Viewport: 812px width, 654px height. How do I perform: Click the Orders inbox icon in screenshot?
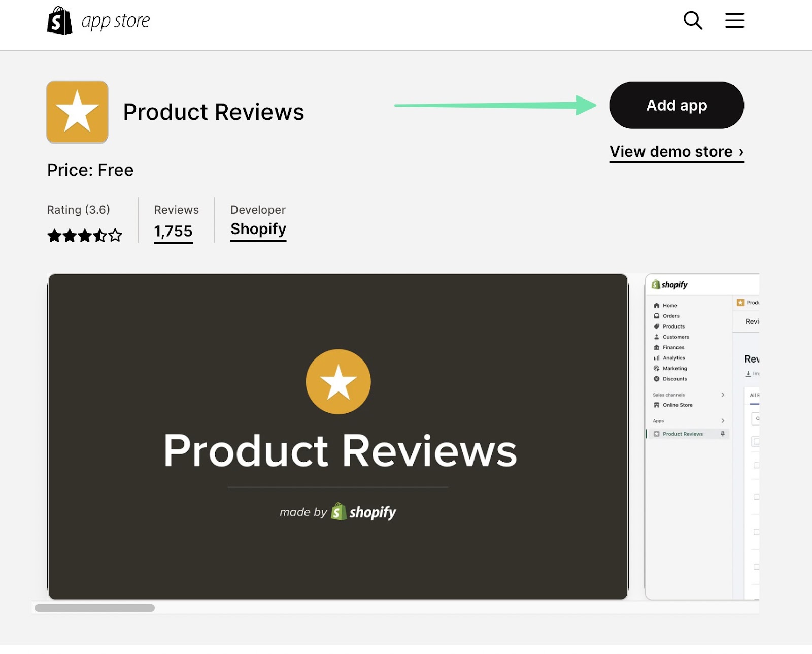point(656,316)
